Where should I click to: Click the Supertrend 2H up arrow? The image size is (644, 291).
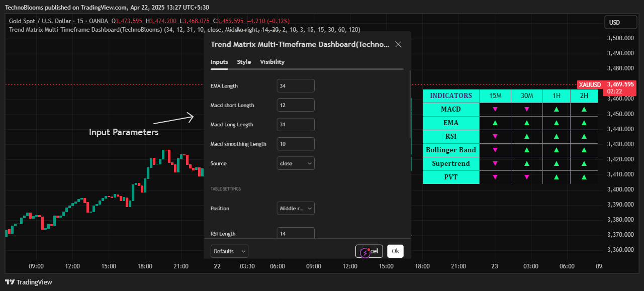(584, 163)
